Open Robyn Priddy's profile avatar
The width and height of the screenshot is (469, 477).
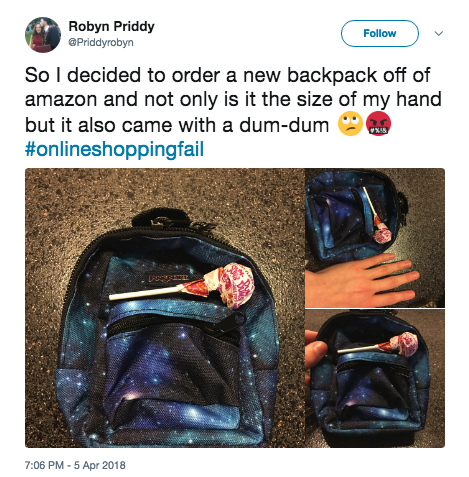point(43,35)
